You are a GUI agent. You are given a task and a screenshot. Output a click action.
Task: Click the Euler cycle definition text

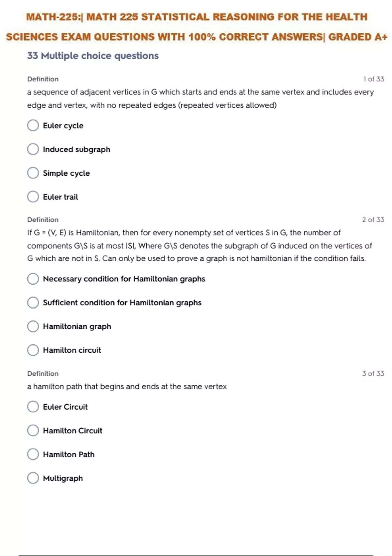tap(200, 98)
